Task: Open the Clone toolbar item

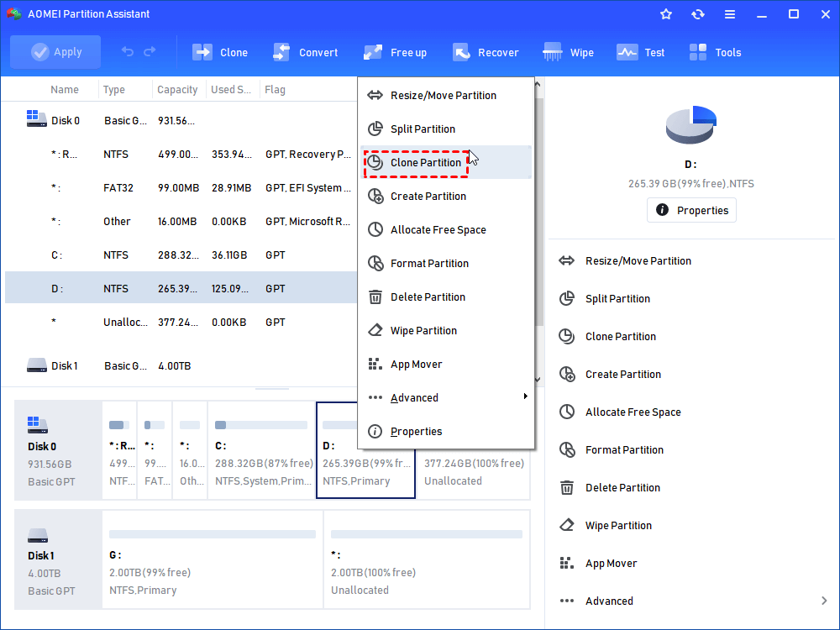Action: click(x=219, y=52)
